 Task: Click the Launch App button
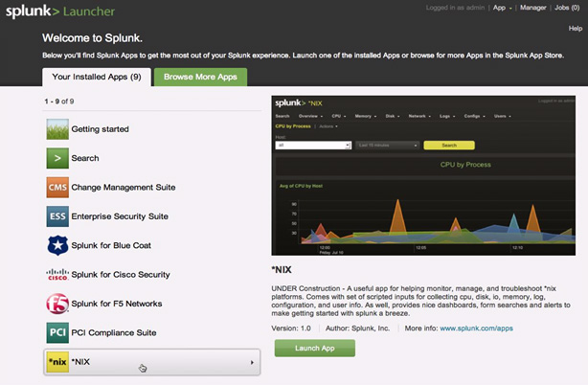pyautogui.click(x=315, y=349)
